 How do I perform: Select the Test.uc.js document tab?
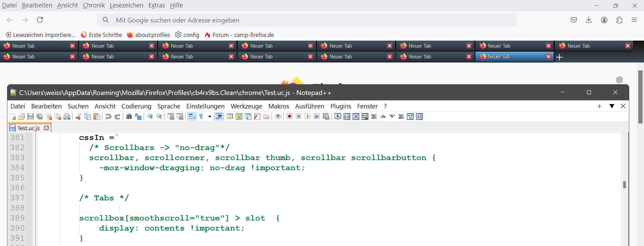pyautogui.click(x=29, y=128)
